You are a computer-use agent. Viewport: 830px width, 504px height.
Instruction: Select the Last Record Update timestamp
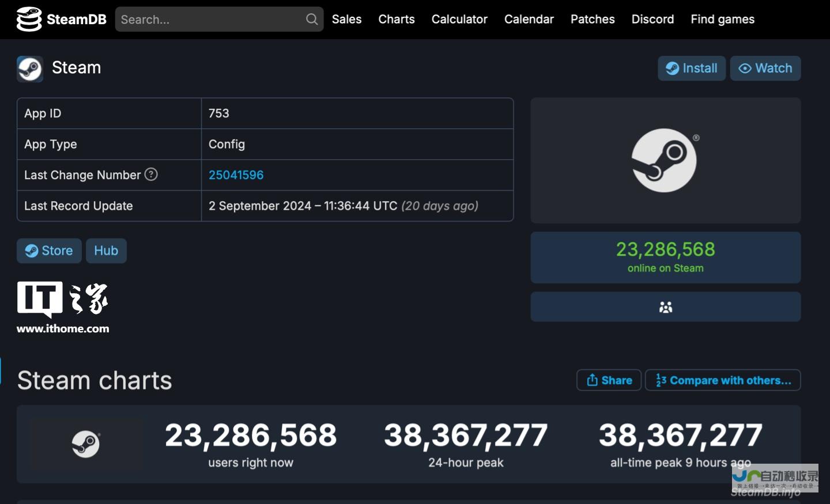click(x=344, y=206)
